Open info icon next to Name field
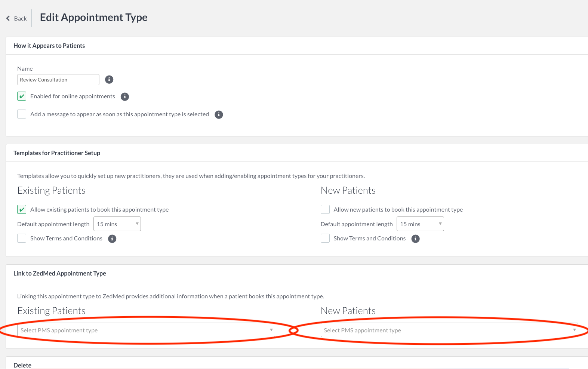Image resolution: width=588 pixels, height=369 pixels. tap(109, 80)
